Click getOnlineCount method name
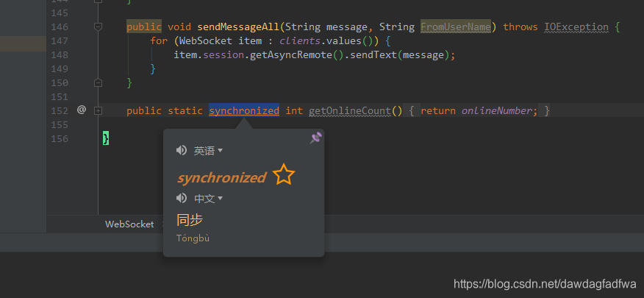 point(349,110)
